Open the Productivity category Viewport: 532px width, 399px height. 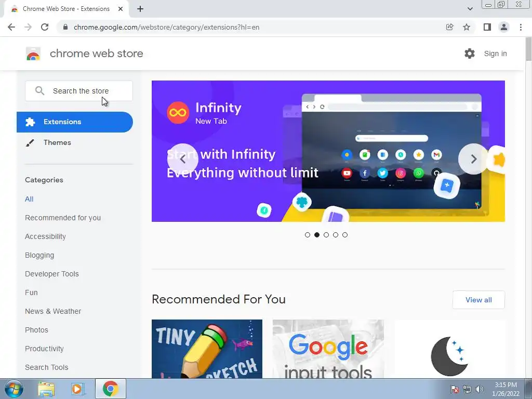[45, 349]
